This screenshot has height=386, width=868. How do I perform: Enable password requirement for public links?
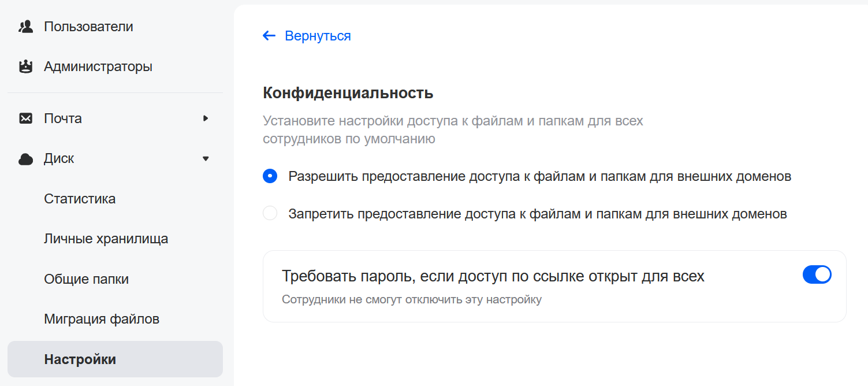[817, 274]
